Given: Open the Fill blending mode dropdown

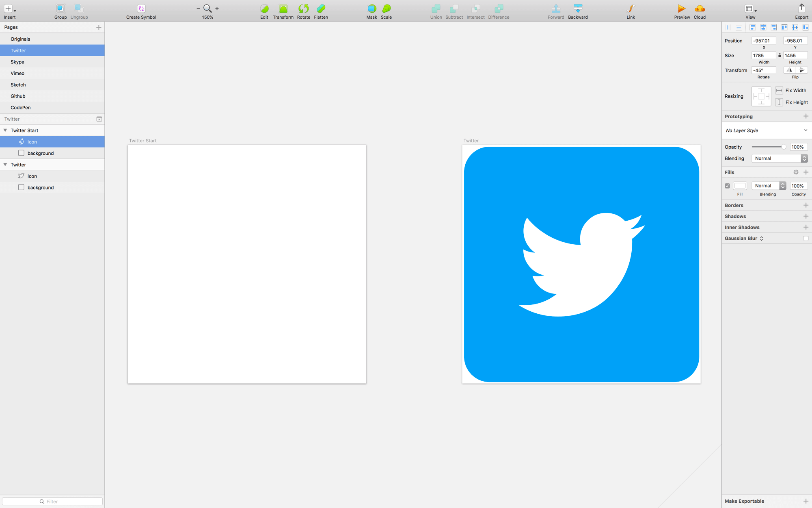Looking at the screenshot, I should click(769, 186).
